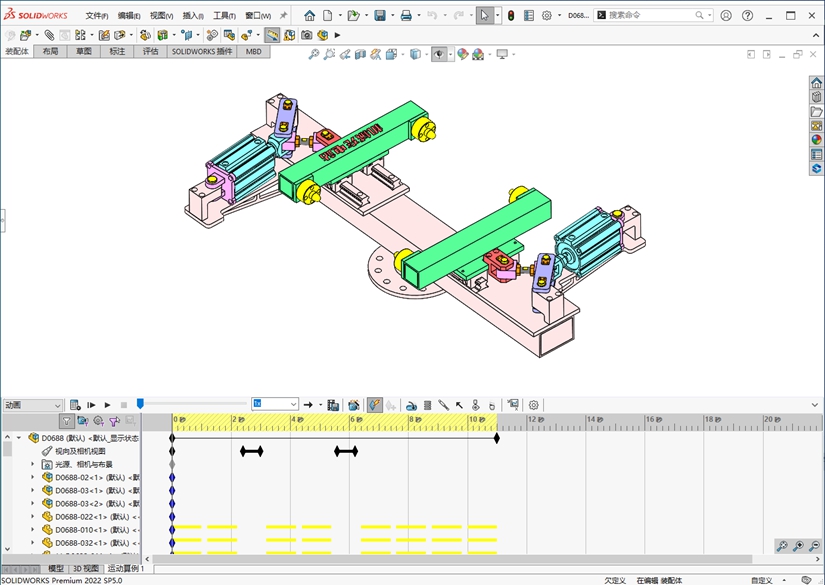Open the Options gear icon in title bar
825x585 pixels.
(547, 16)
